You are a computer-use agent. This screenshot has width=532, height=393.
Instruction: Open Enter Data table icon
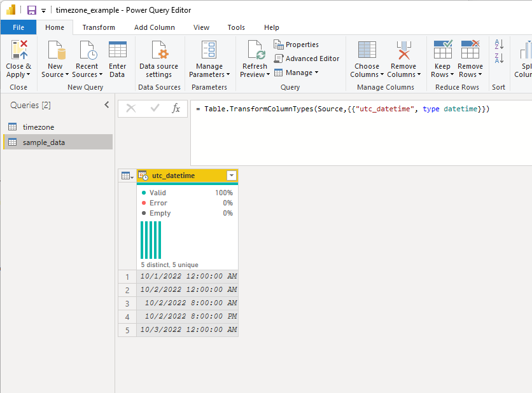[x=117, y=50]
